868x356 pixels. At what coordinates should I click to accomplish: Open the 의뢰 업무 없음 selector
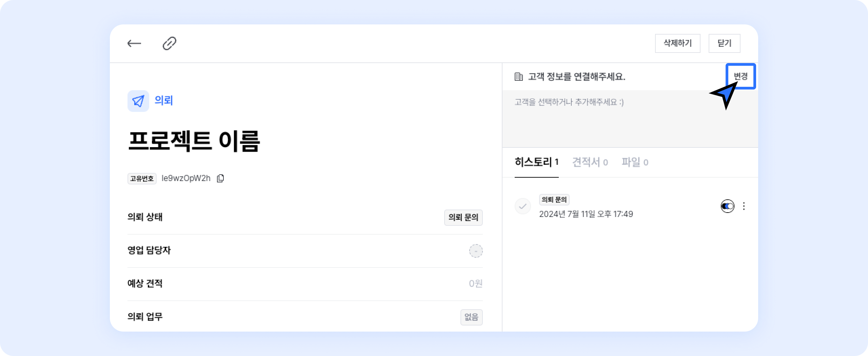pyautogui.click(x=471, y=317)
